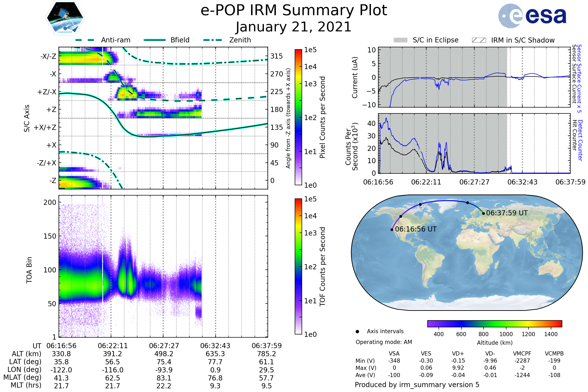Click the S/C in Eclipse gray legend swatch
588x392 pixels.
point(401,40)
